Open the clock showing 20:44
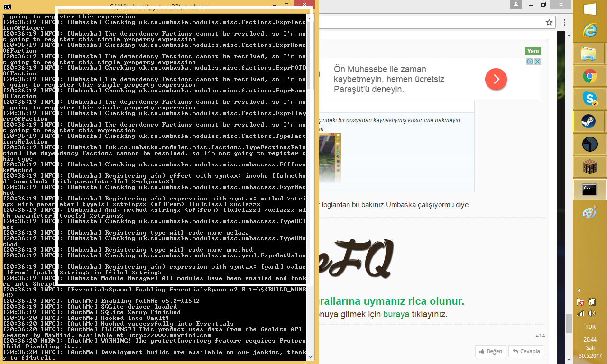The image size is (607, 364). 590,339
